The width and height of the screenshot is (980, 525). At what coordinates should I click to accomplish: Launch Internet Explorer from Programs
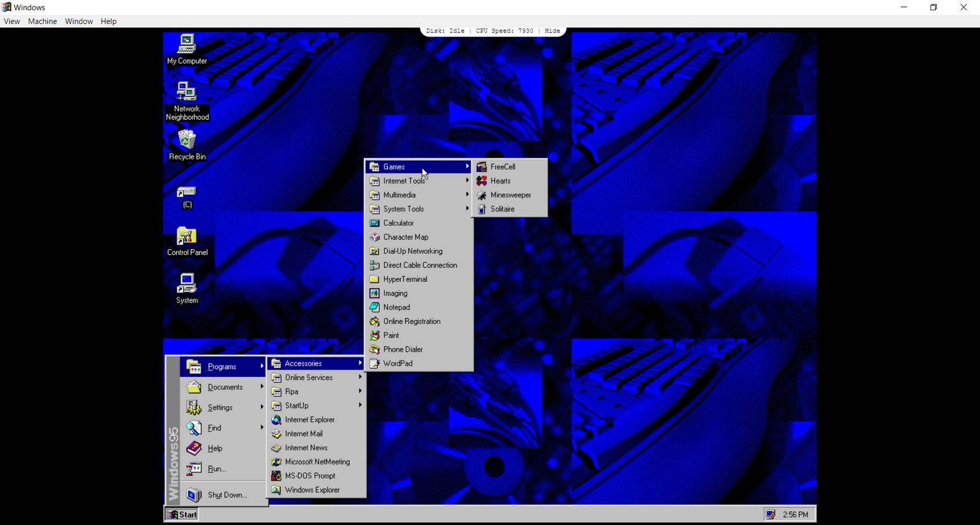pos(316,420)
